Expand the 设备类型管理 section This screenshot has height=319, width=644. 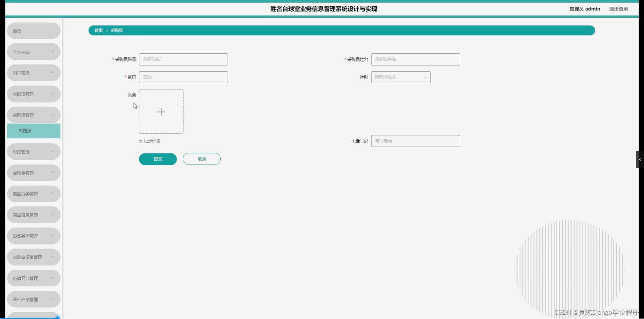pyautogui.click(x=33, y=236)
